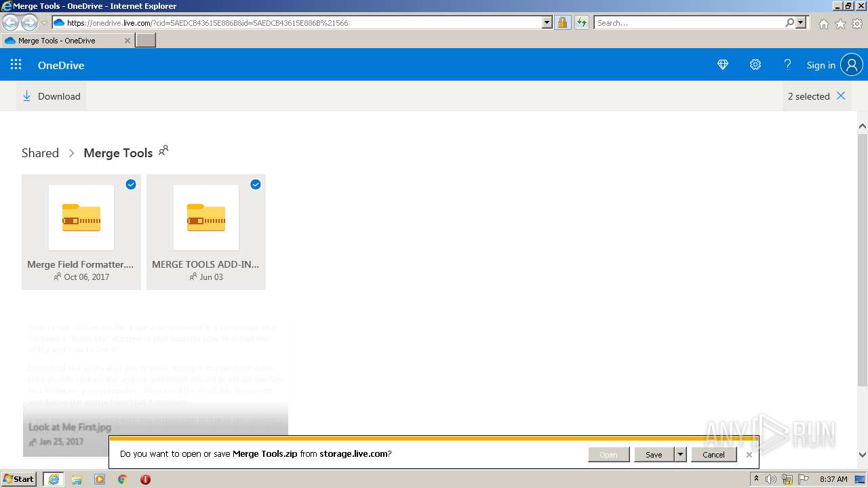Refresh the page with the refresh icon
Viewport: 868px width, 488px height.
582,22
